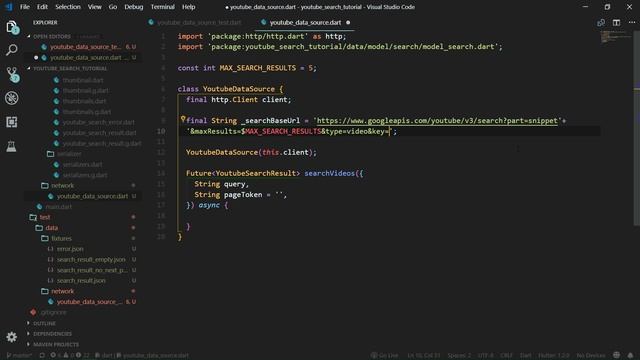The image size is (640, 360).
Task: Click the Open Changes icon in editor toolbar
Action: [x=601, y=23]
